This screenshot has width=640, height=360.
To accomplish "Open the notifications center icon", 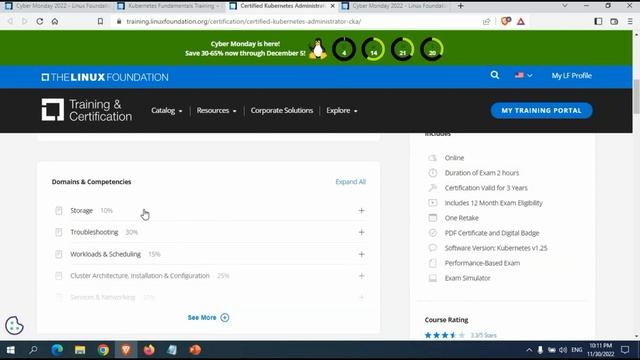I will tap(625, 350).
